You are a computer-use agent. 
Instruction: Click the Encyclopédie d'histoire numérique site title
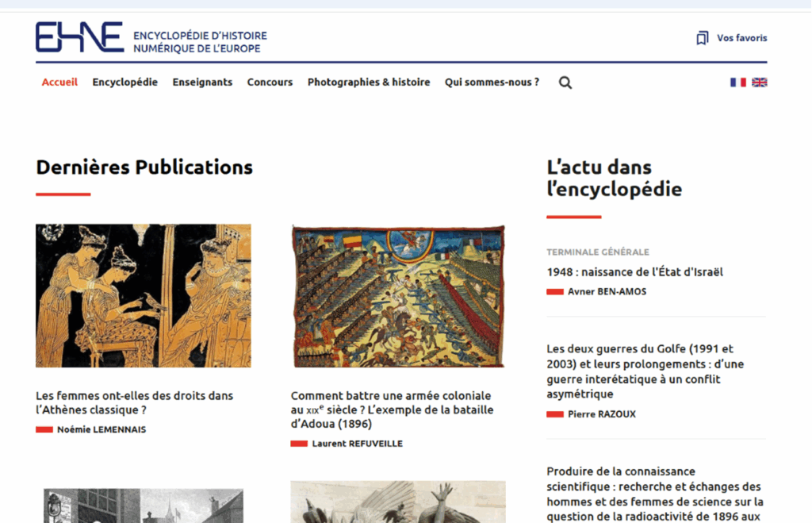[x=200, y=42]
